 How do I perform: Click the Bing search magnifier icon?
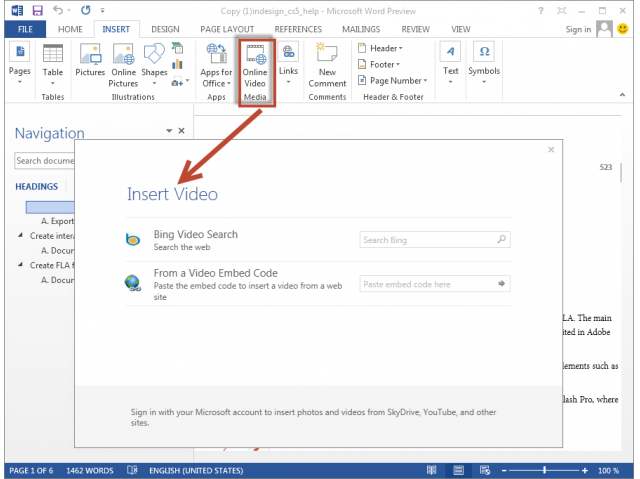coord(501,240)
